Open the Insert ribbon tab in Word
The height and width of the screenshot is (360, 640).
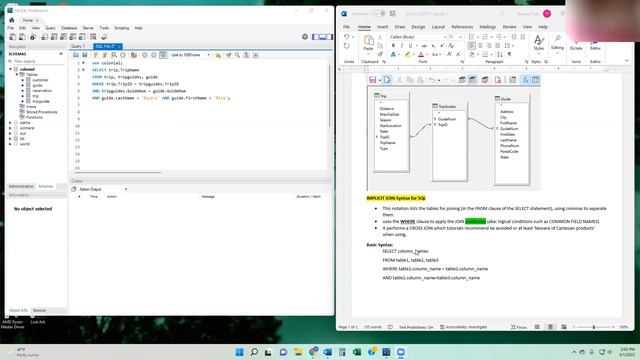[382, 27]
